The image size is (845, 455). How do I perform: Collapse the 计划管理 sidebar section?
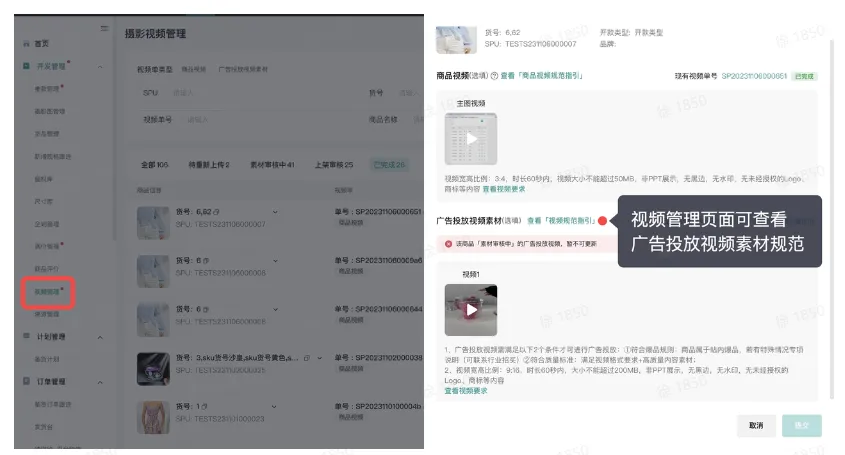(100, 337)
